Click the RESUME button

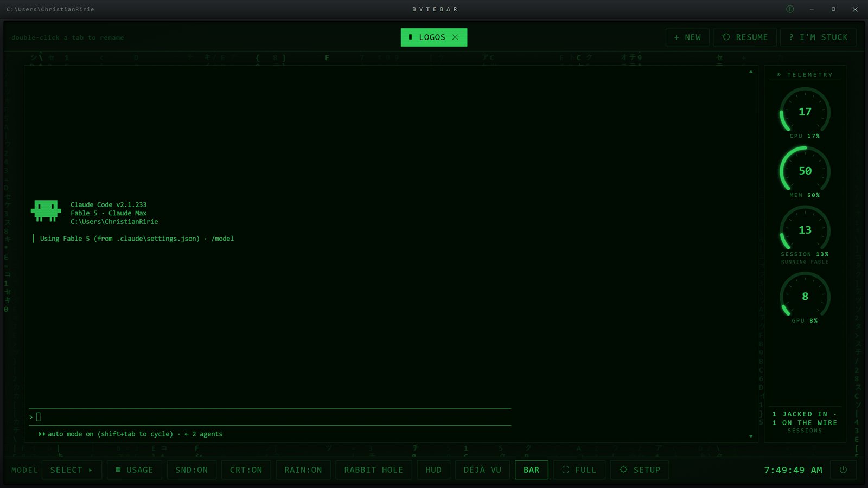point(745,37)
